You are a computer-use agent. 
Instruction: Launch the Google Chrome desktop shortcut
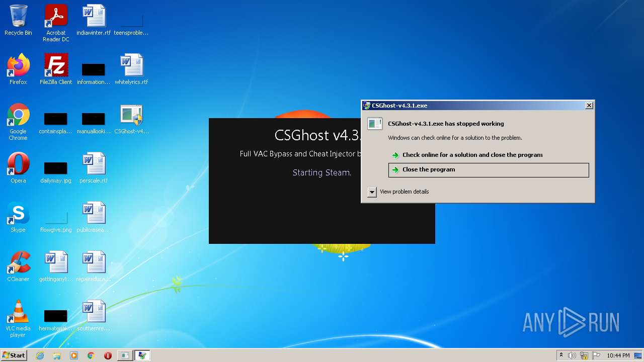coord(18,122)
